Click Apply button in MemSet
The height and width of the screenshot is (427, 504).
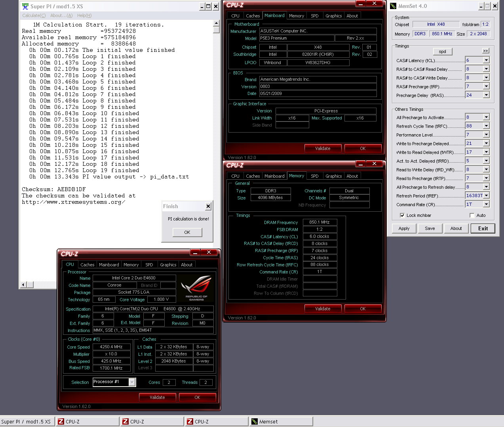coord(404,228)
